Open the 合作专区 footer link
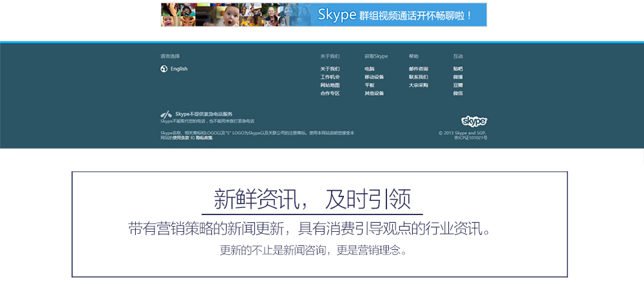 (330, 94)
